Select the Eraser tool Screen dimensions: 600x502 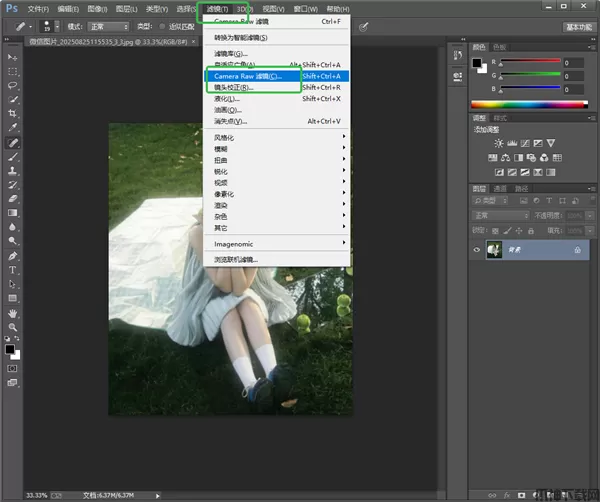pyautogui.click(x=13, y=198)
